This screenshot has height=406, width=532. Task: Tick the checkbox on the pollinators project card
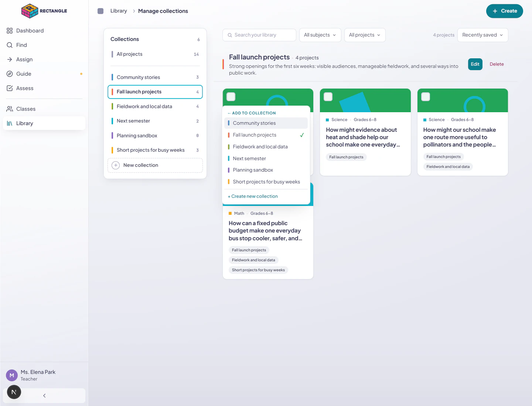pos(426,97)
